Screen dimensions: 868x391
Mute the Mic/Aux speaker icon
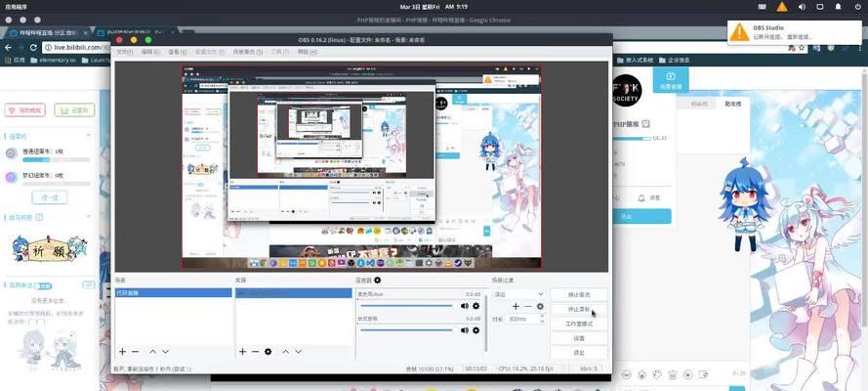[464, 306]
